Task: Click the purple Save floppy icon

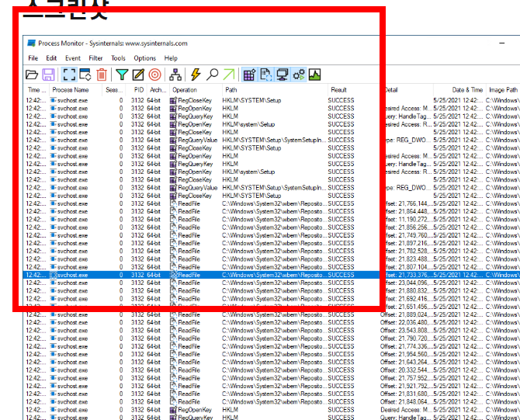Action: coord(48,75)
